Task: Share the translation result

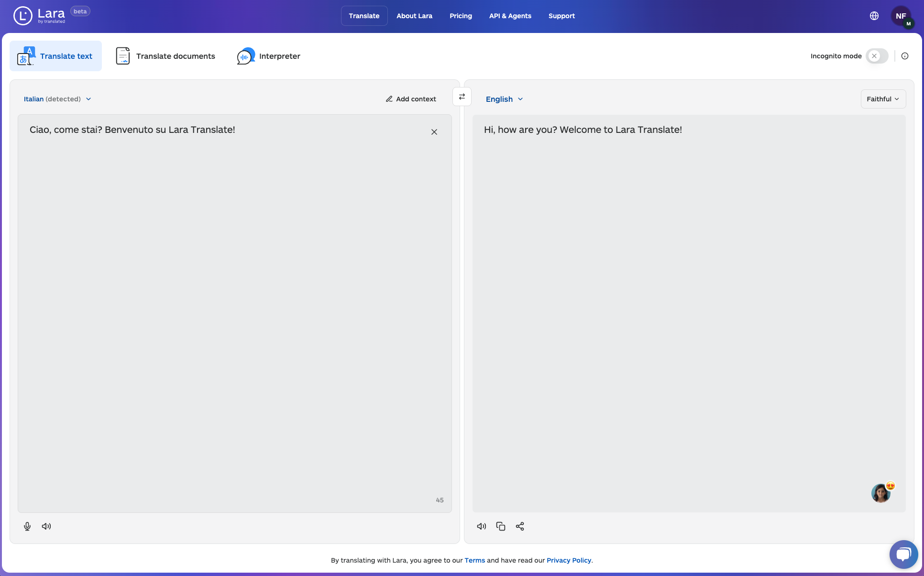Action: pos(520,526)
